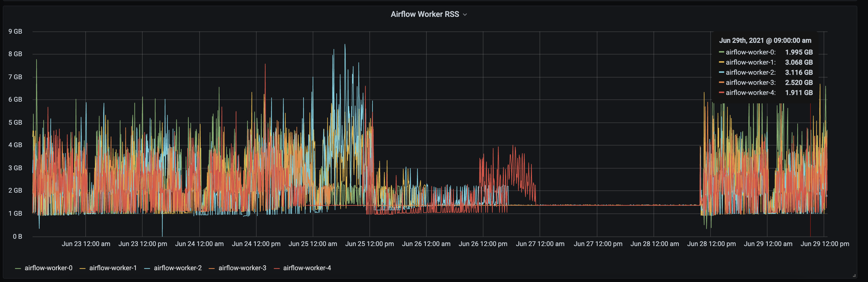The height and width of the screenshot is (282, 868).
Task: Click the airflow-worker-2 tooltip value 3.116 GB
Action: pos(799,72)
